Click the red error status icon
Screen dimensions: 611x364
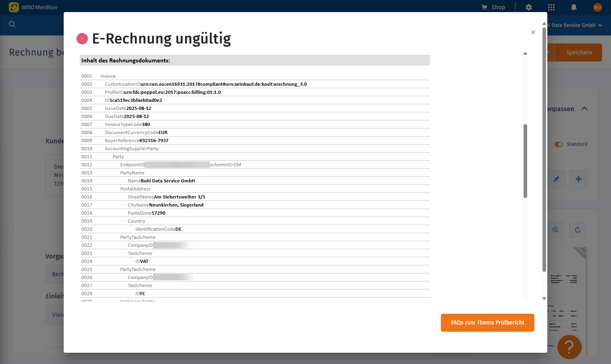(x=82, y=39)
